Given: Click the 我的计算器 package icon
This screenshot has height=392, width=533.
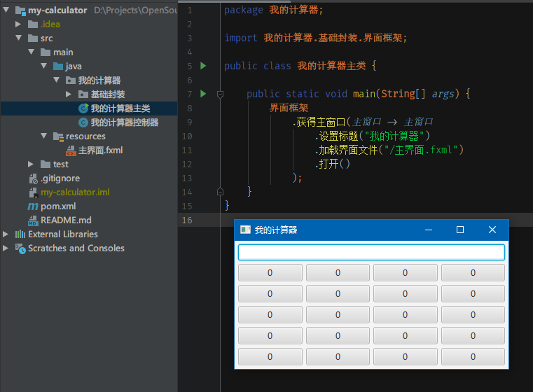Looking at the screenshot, I should coord(70,80).
